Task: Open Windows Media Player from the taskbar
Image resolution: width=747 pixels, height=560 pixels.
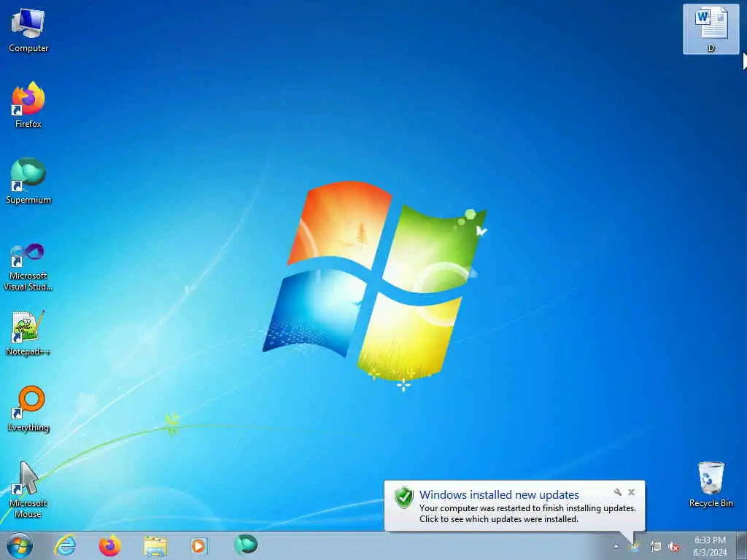Action: point(200,545)
